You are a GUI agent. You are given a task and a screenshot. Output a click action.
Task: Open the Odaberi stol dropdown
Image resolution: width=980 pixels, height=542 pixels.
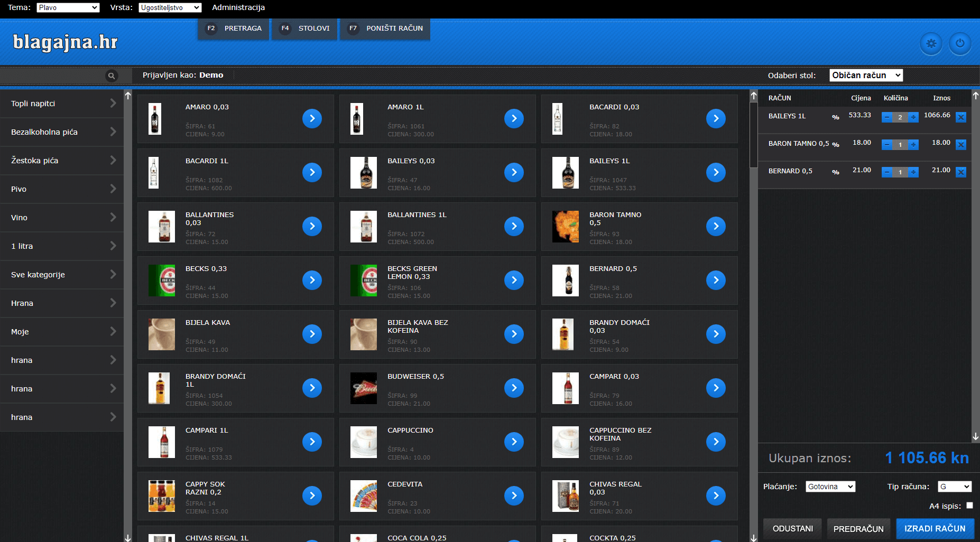point(866,75)
